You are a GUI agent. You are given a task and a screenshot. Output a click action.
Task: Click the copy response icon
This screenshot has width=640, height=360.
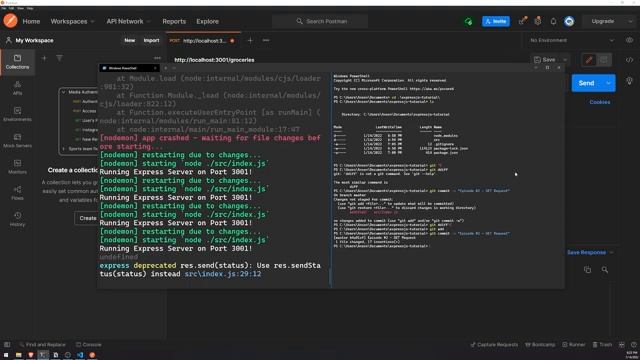click(x=587, y=269)
